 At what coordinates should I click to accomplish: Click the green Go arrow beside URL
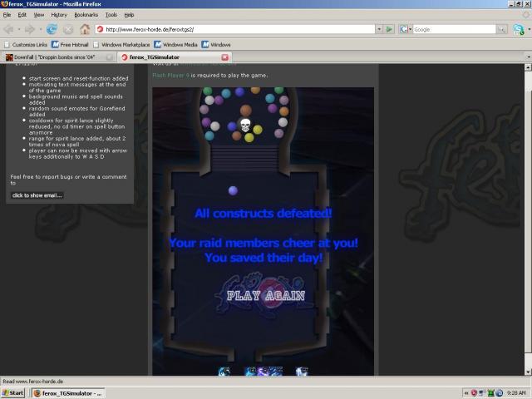(x=389, y=30)
